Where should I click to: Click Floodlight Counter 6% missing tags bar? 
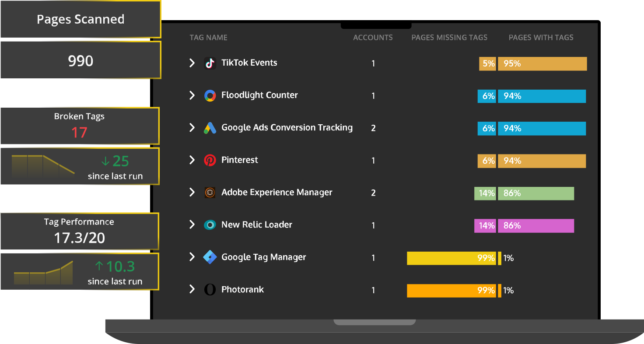487,96
